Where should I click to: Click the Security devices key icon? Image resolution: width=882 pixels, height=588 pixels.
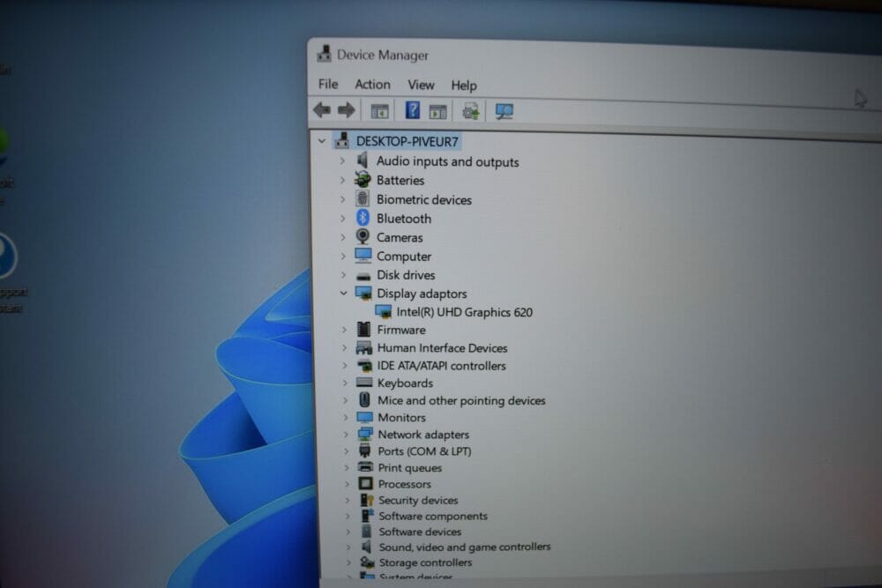pos(367,499)
